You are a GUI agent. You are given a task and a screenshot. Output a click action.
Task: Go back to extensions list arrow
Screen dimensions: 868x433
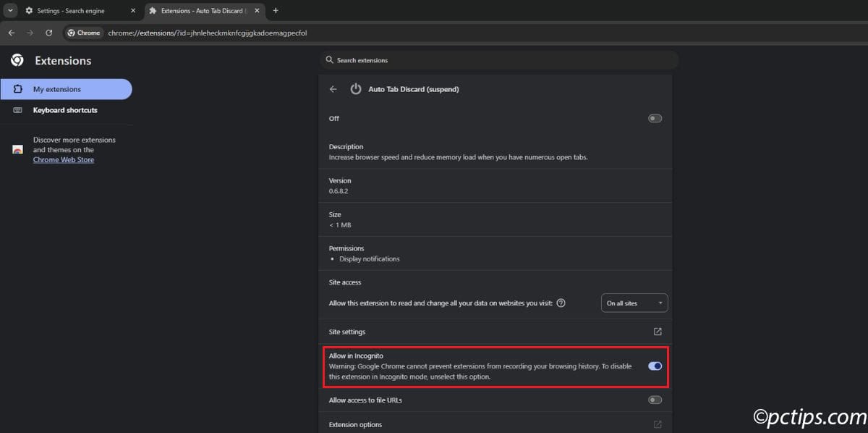tap(333, 89)
